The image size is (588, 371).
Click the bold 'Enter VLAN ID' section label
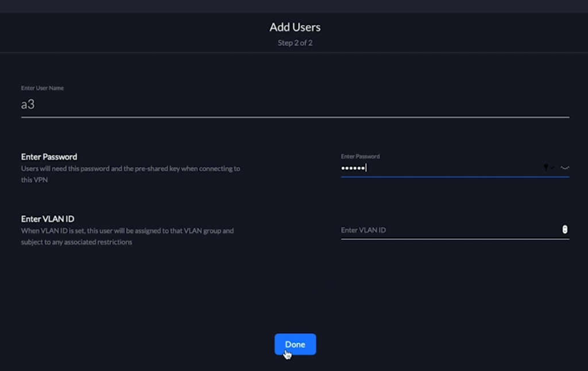click(48, 219)
